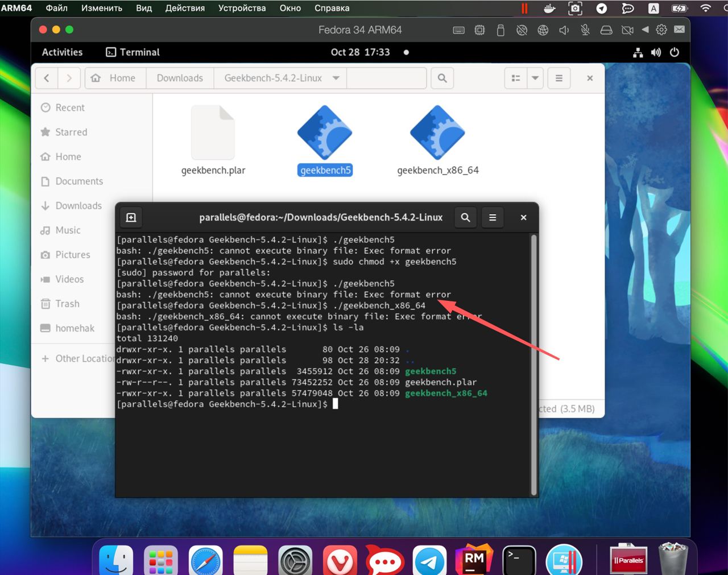Toggle the muted microphone icon in VM toolbar
The width and height of the screenshot is (728, 575).
click(x=585, y=30)
